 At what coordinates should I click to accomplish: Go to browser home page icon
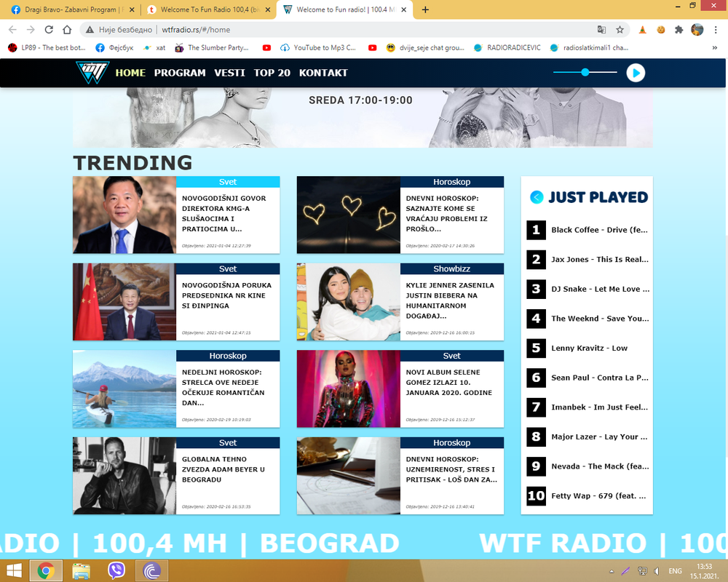tap(67, 30)
